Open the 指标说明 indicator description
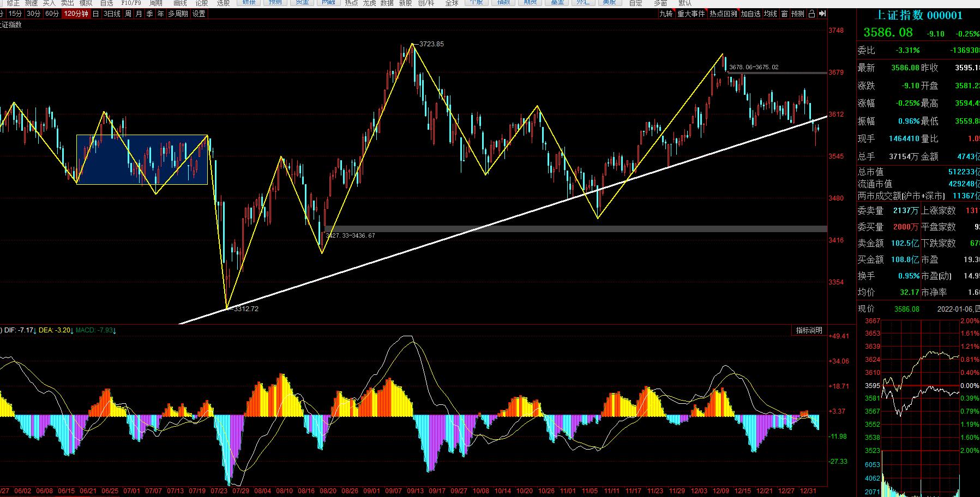 (809, 330)
